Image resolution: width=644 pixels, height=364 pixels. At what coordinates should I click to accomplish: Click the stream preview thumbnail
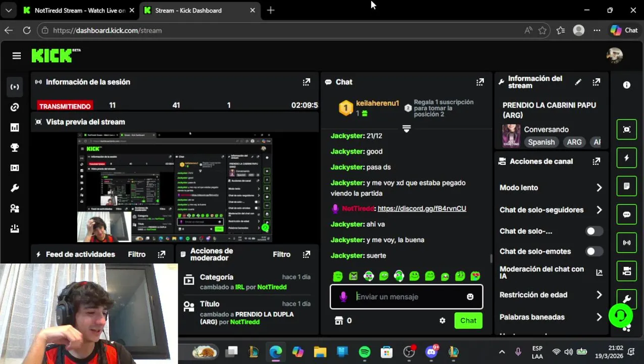pos(175,188)
